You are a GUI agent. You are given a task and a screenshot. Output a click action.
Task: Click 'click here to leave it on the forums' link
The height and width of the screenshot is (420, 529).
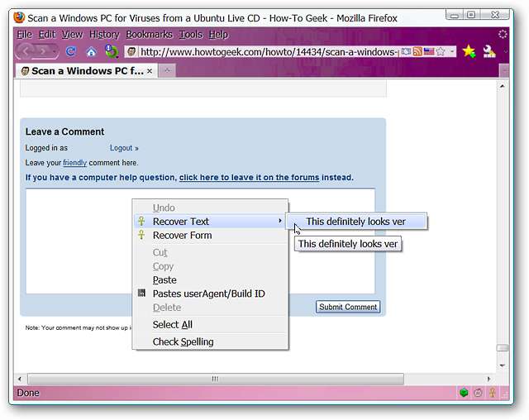(249, 178)
